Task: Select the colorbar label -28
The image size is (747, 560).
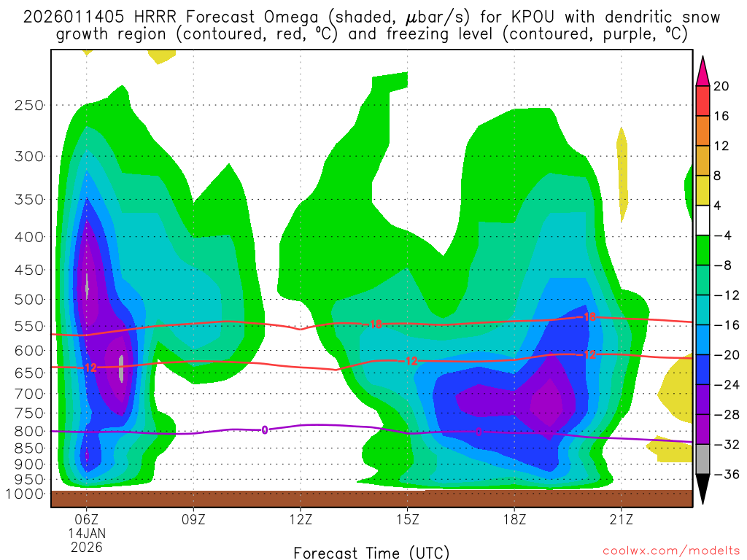Action: (727, 415)
